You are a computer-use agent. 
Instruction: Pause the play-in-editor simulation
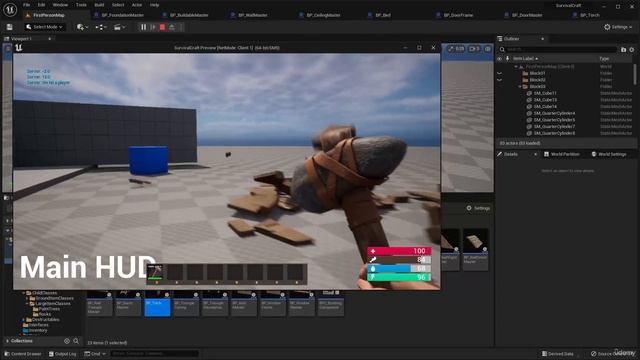tap(143, 27)
